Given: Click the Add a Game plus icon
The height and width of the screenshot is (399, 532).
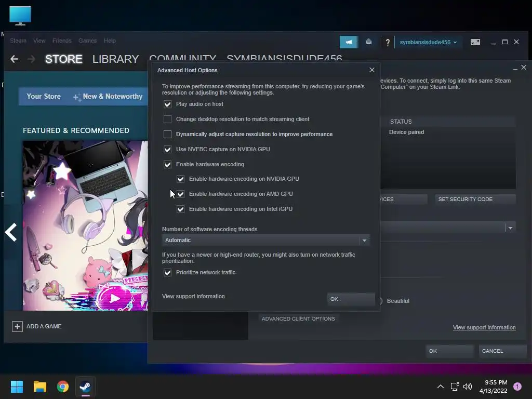Looking at the screenshot, I should coord(17,326).
